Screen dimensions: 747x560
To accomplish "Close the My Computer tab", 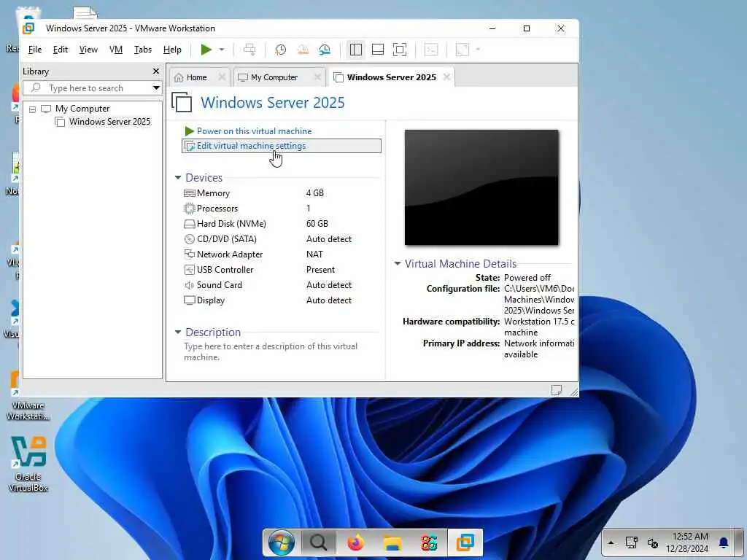I will click(317, 77).
